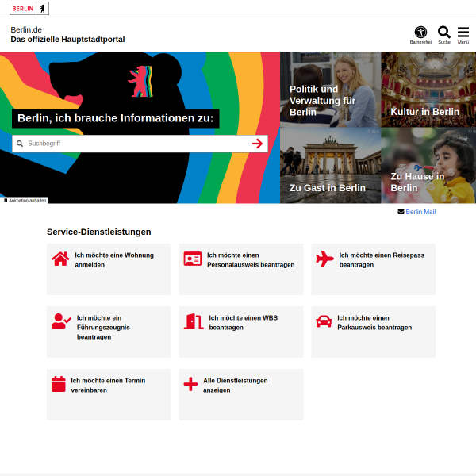Image resolution: width=476 pixels, height=476 pixels.
Task: Click the colorful bear emblem in hero banner
Action: (140, 82)
